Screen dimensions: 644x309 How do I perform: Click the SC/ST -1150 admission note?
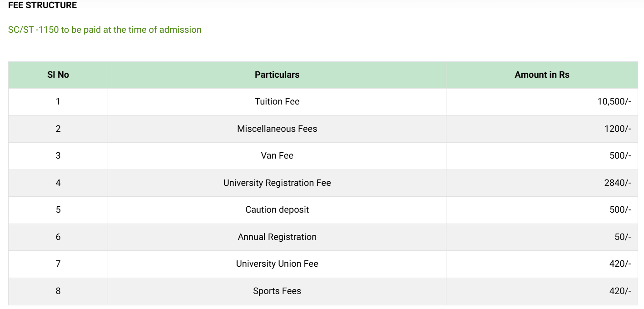pyautogui.click(x=105, y=30)
